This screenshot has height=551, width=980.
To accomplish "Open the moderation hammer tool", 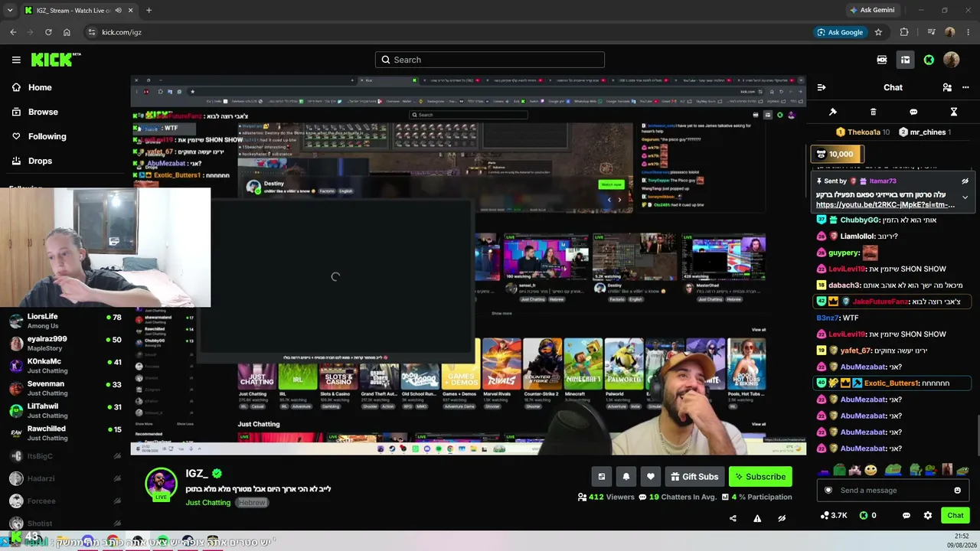I will pos(833,112).
